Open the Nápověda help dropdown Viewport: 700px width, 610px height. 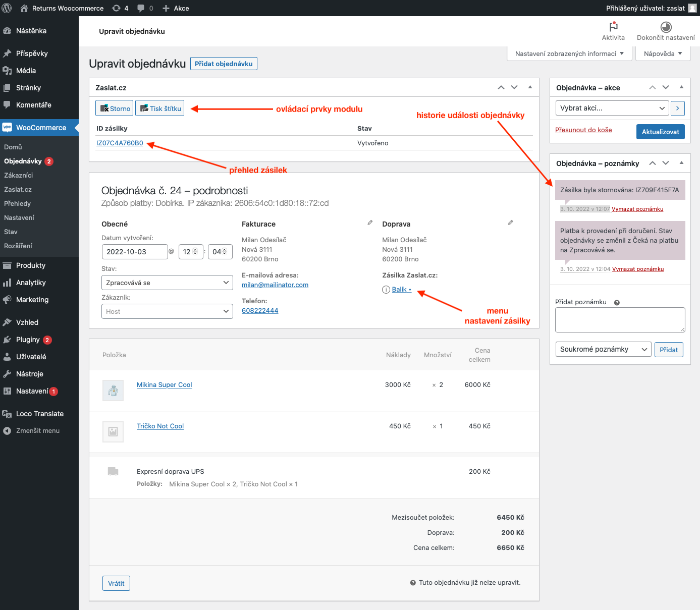point(663,53)
